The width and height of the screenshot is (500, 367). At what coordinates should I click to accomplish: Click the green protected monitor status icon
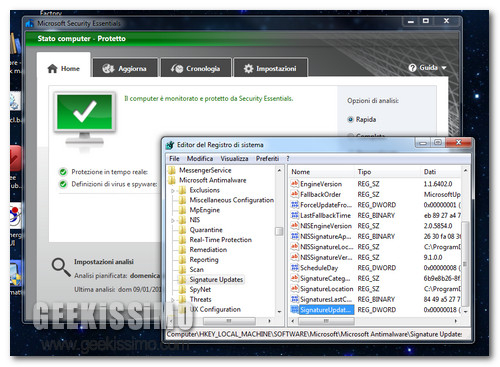85,118
